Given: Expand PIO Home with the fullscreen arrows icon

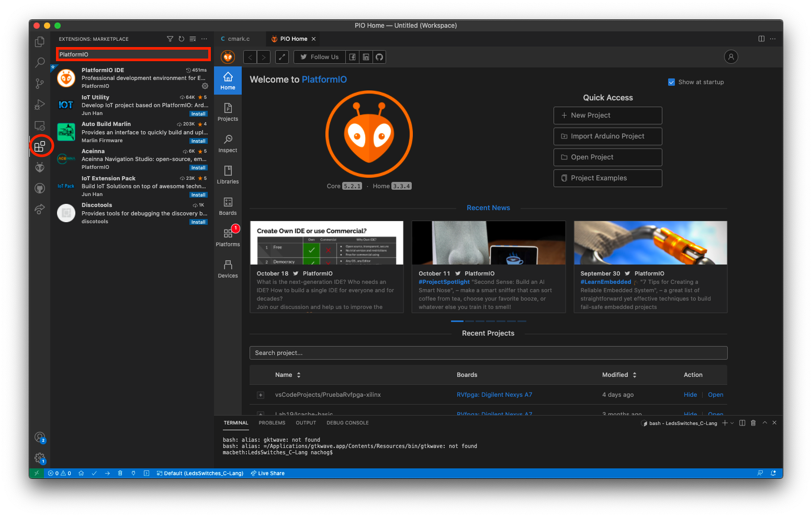Looking at the screenshot, I should 282,57.
